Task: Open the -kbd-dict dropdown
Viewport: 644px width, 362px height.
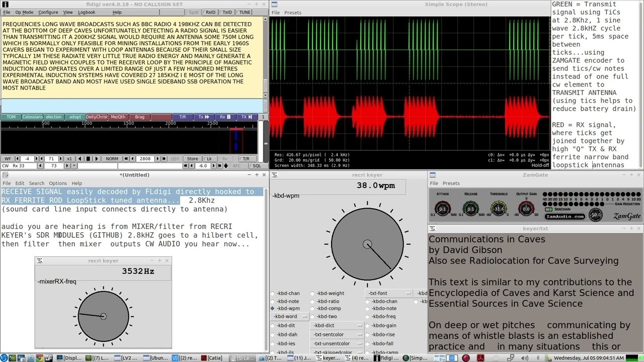Action: pos(338,326)
